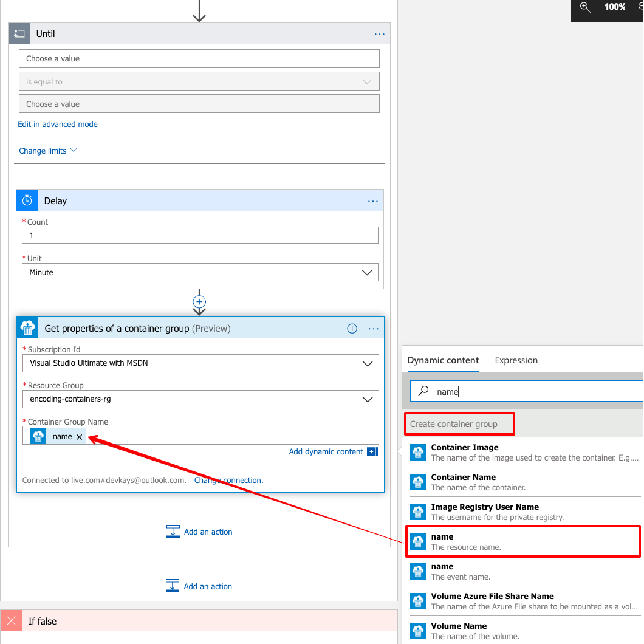
Task: Click the Count input field in Delay
Action: [200, 235]
